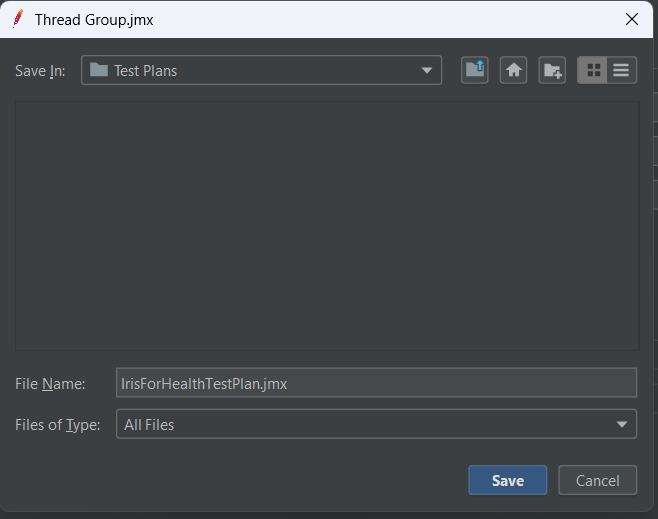Click the JMeter feather icon in title bar

pyautogui.click(x=18, y=19)
